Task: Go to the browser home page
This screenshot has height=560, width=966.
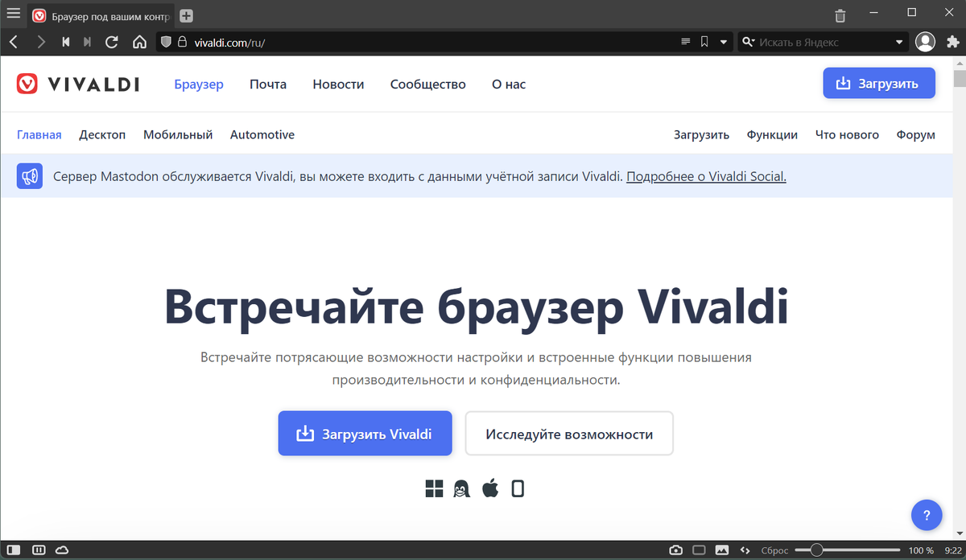Action: (x=139, y=42)
